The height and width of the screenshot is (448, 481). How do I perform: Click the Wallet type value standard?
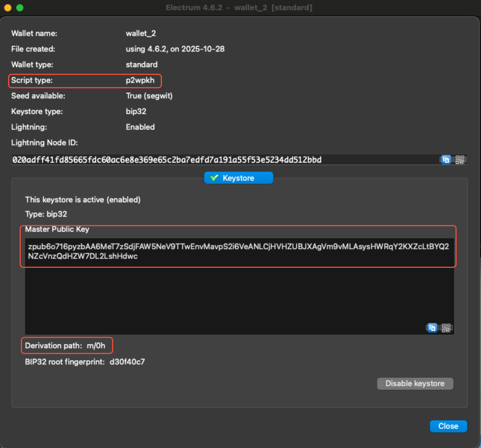pos(142,65)
